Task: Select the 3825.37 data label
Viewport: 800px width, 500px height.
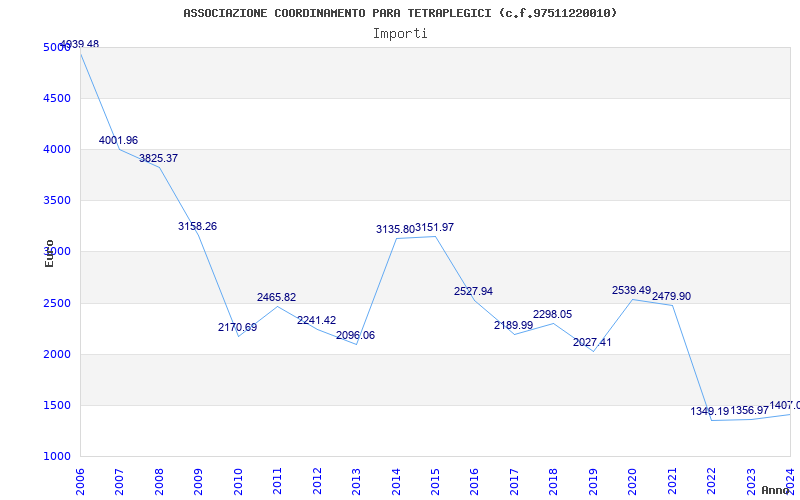Action: (x=159, y=158)
